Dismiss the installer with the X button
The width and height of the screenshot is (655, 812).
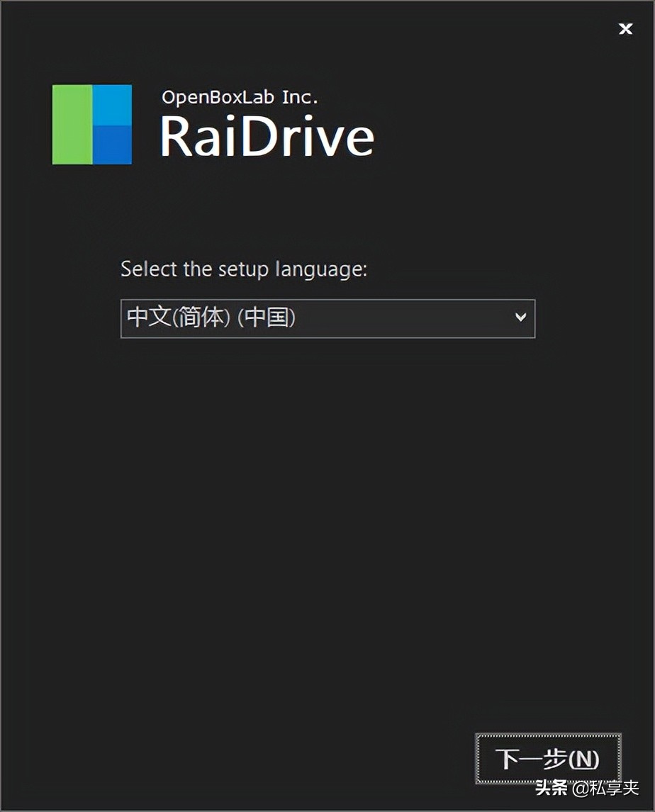[625, 29]
